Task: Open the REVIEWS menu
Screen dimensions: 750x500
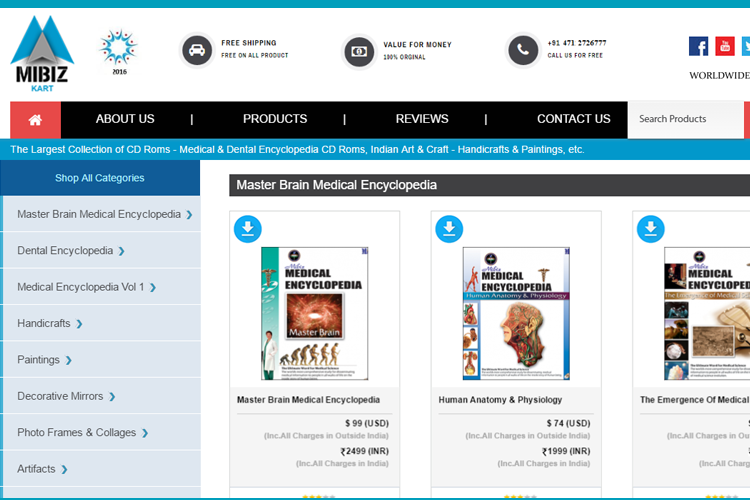Action: point(422,119)
